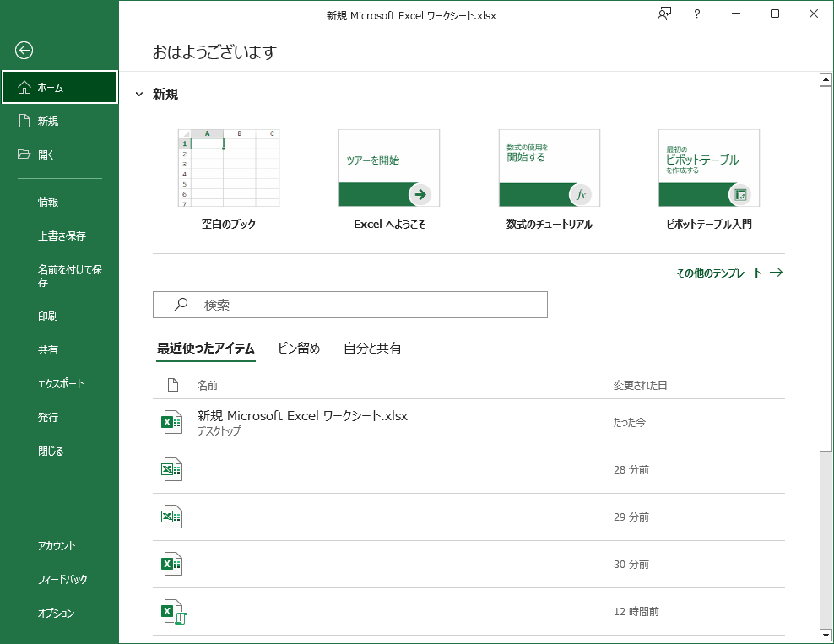Image resolution: width=834 pixels, height=644 pixels.
Task: Click the open folder icon beside 開く
Action: pyautogui.click(x=24, y=154)
